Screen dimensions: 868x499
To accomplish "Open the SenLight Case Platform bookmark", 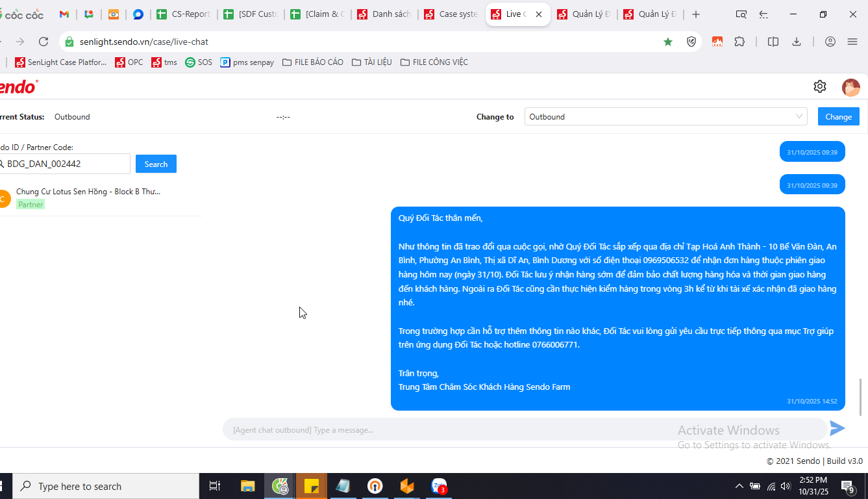I will (60, 62).
